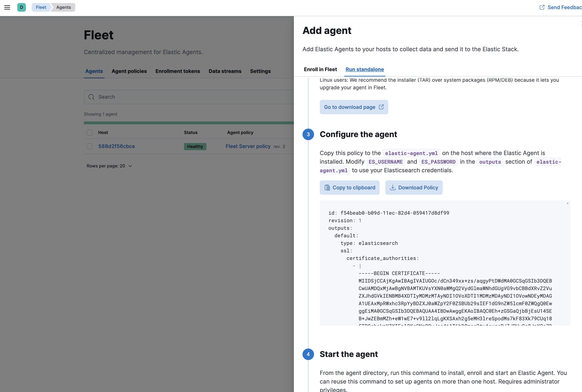
Task: Click external link icon on download page button
Action: click(381, 107)
